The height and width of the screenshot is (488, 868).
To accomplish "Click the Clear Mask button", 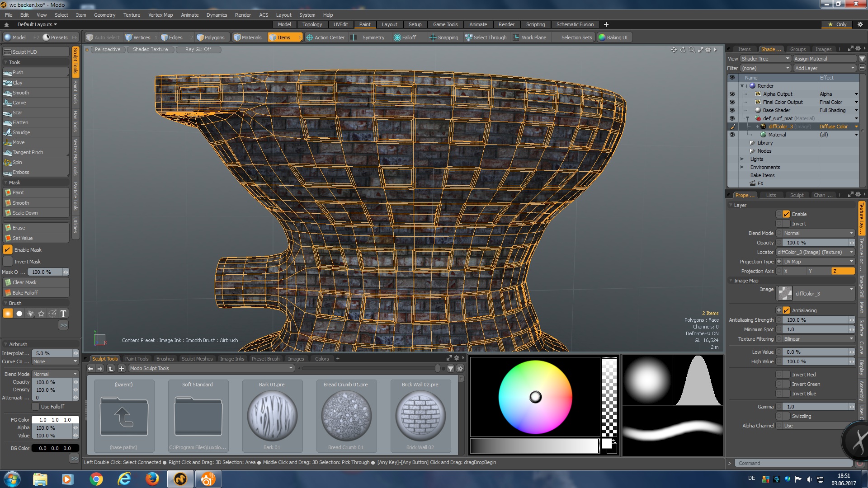I will [x=24, y=282].
